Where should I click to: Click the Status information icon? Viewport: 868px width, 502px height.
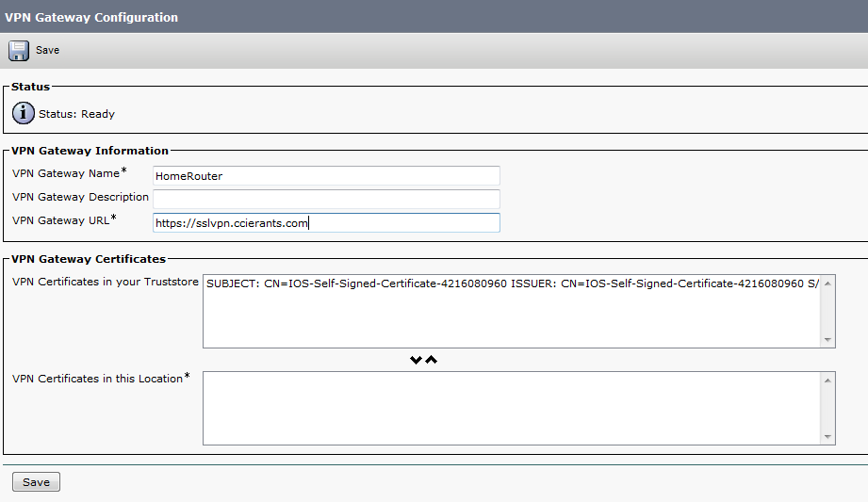24,113
